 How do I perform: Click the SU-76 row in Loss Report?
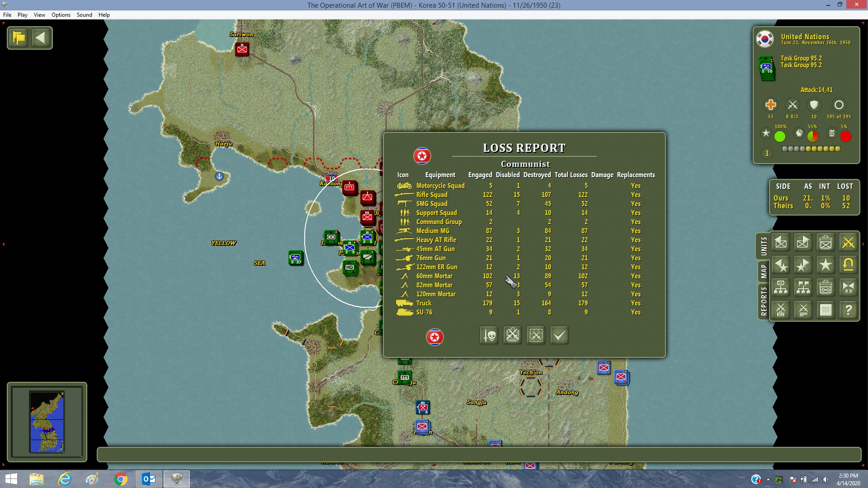(x=525, y=312)
